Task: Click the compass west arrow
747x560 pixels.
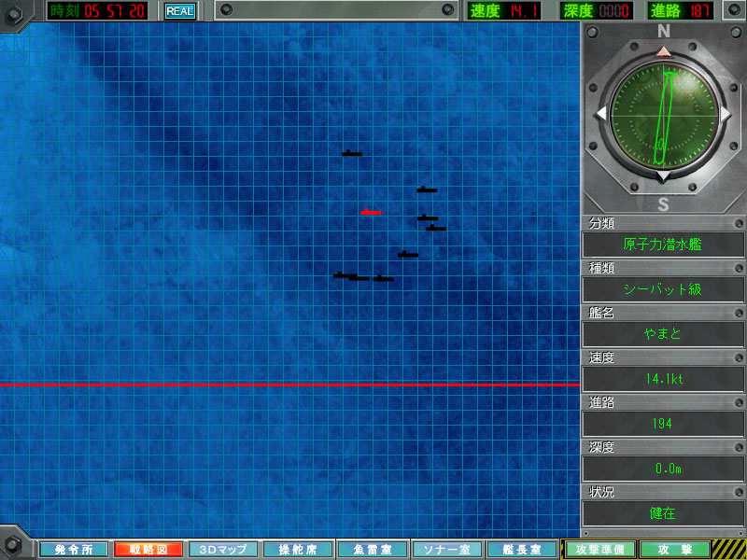Action: click(601, 113)
